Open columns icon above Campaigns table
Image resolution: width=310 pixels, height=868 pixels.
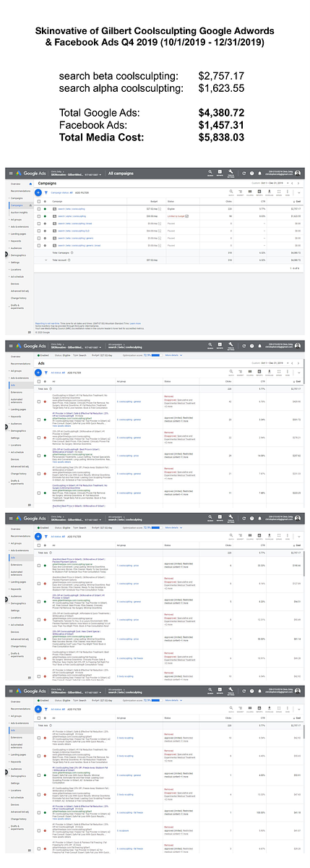click(251, 192)
